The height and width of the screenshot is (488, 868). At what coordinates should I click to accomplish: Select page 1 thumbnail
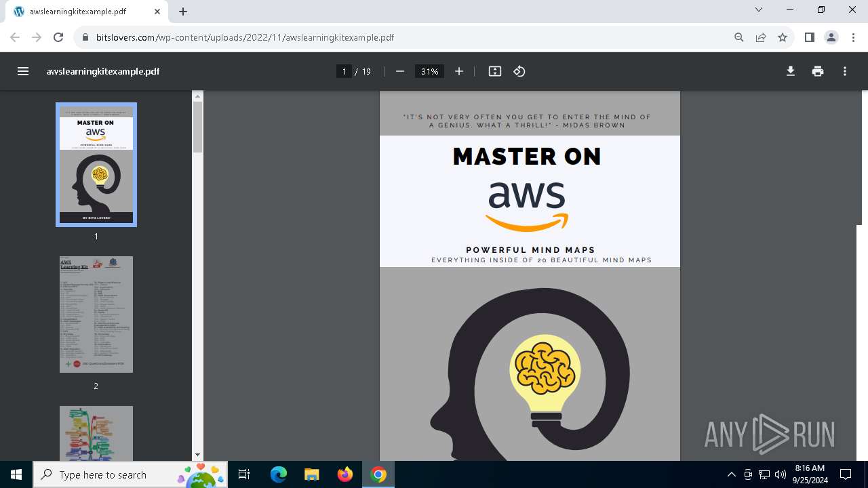pos(96,165)
